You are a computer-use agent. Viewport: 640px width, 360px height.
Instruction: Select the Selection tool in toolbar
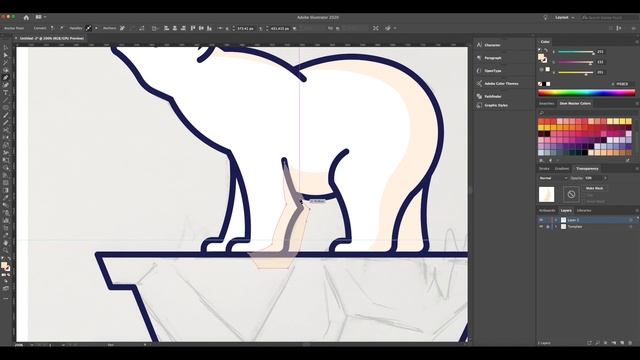click(6, 48)
